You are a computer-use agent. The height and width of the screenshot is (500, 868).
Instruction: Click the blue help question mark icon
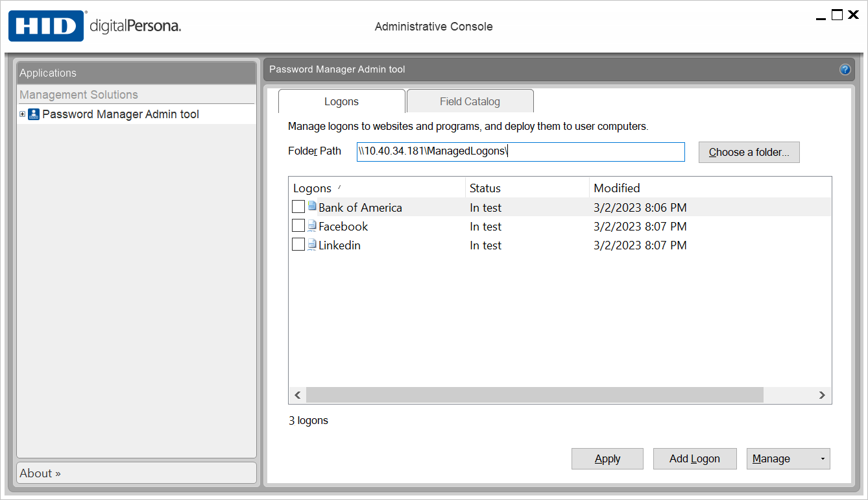point(845,69)
